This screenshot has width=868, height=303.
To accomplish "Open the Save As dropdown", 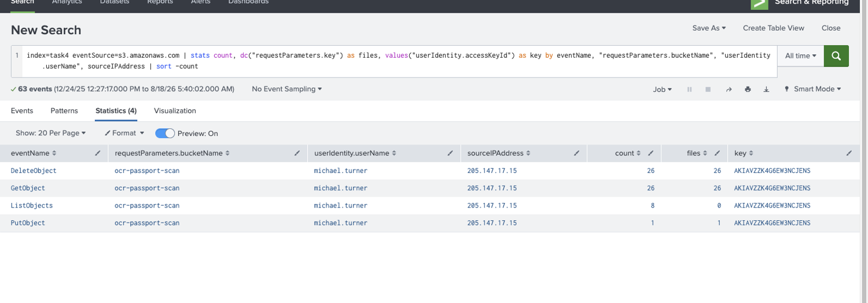I will (709, 28).
